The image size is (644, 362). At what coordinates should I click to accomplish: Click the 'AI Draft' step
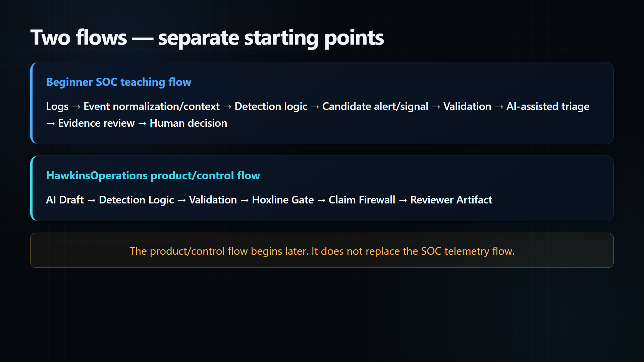pos(65,200)
